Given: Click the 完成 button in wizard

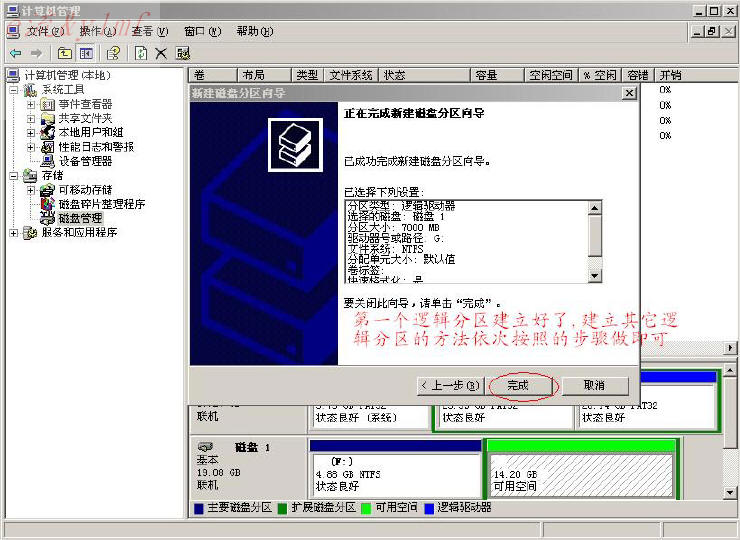Looking at the screenshot, I should 518,385.
